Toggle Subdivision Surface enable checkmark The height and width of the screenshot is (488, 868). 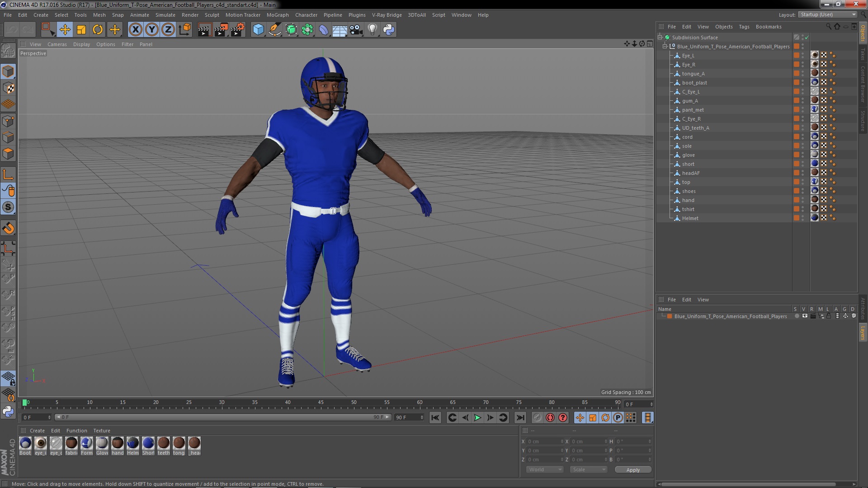pyautogui.click(x=807, y=38)
